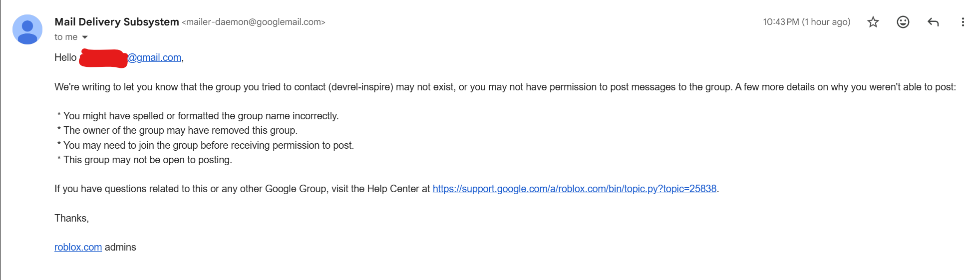Open the roblox.com link in signature
The width and height of the screenshot is (980, 280).
[78, 247]
